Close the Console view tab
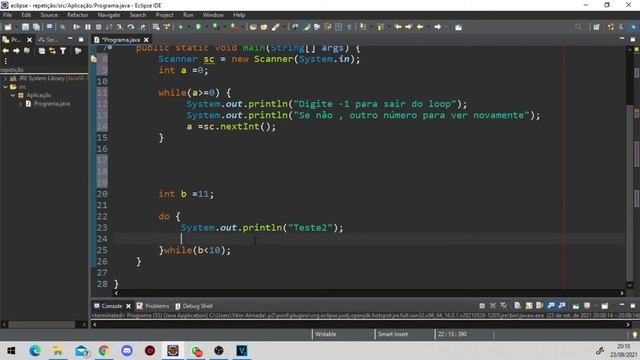 (x=128, y=306)
